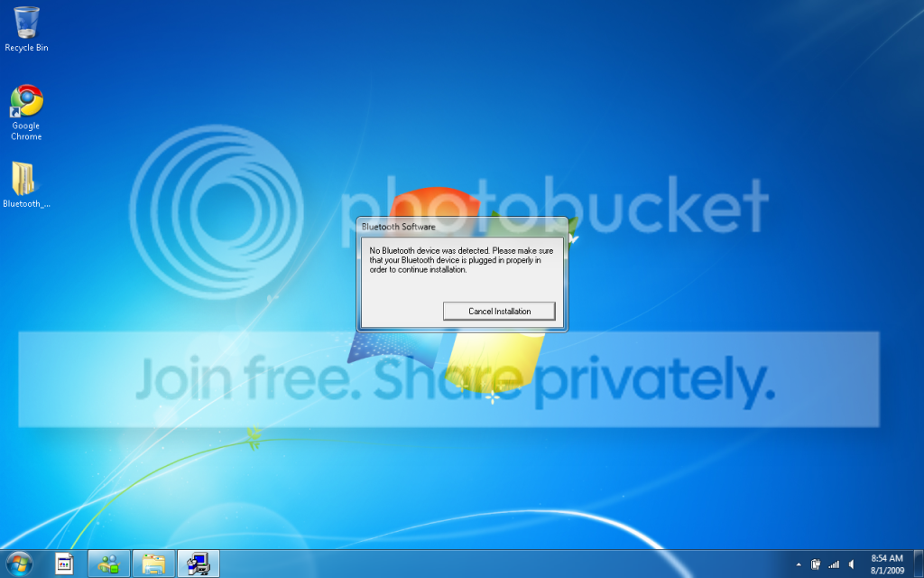
Task: Open the network signal tray icon
Action: 833,564
